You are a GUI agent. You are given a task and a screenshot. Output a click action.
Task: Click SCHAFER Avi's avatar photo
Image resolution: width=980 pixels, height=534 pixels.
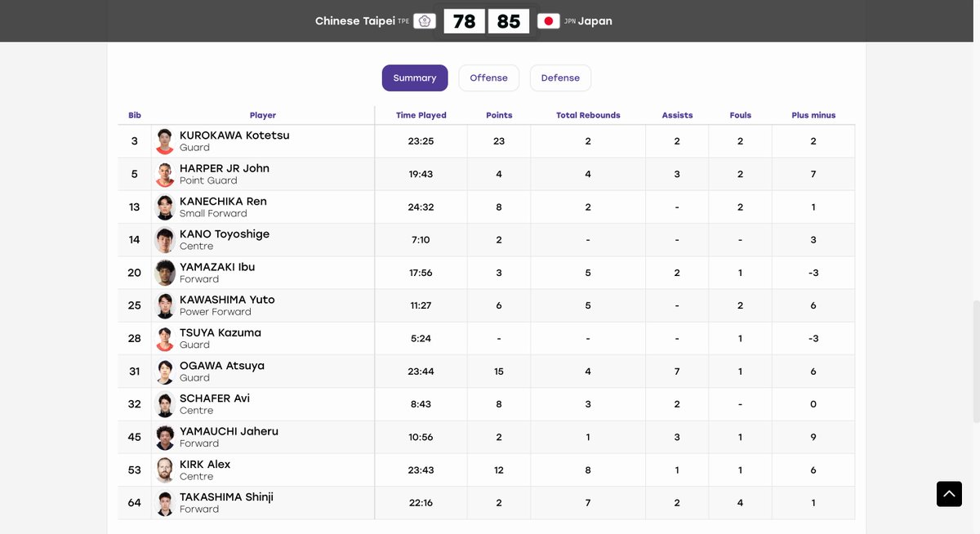(165, 404)
